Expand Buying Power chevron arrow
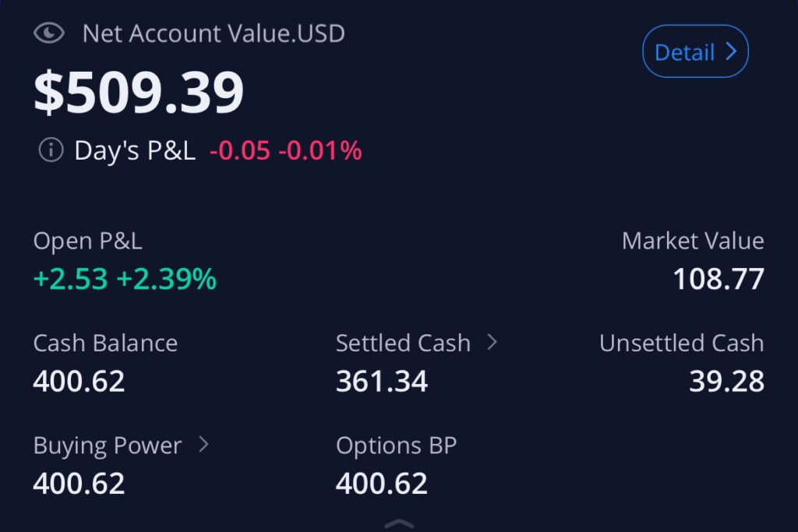 tap(203, 445)
